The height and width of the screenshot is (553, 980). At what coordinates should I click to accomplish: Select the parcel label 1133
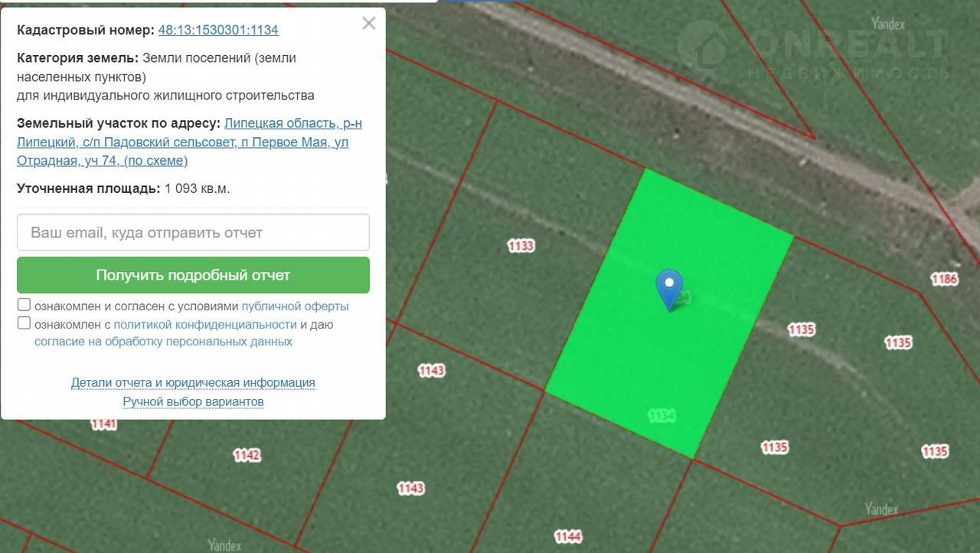[x=521, y=246]
